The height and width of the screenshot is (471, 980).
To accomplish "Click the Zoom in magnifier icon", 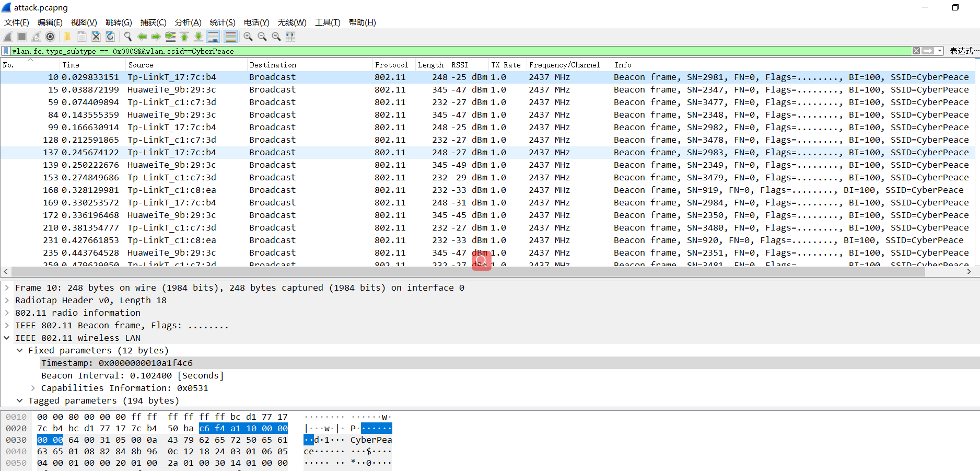I will coord(248,37).
